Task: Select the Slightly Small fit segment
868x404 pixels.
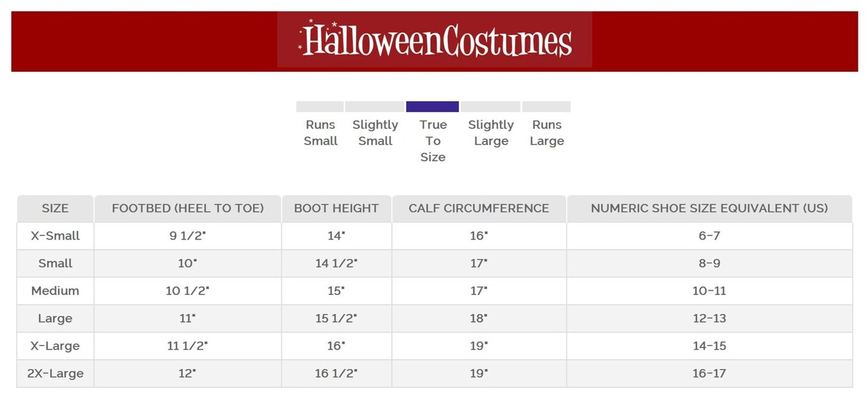Action: 374,107
